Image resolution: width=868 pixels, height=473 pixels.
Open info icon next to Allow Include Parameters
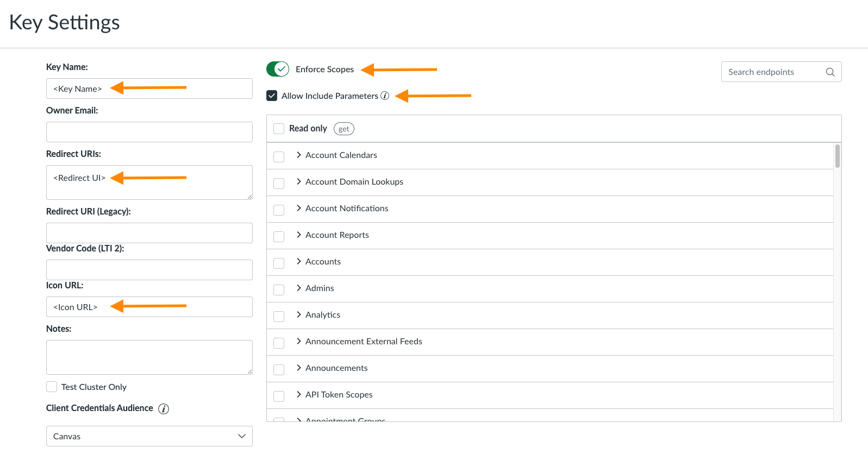(x=385, y=96)
